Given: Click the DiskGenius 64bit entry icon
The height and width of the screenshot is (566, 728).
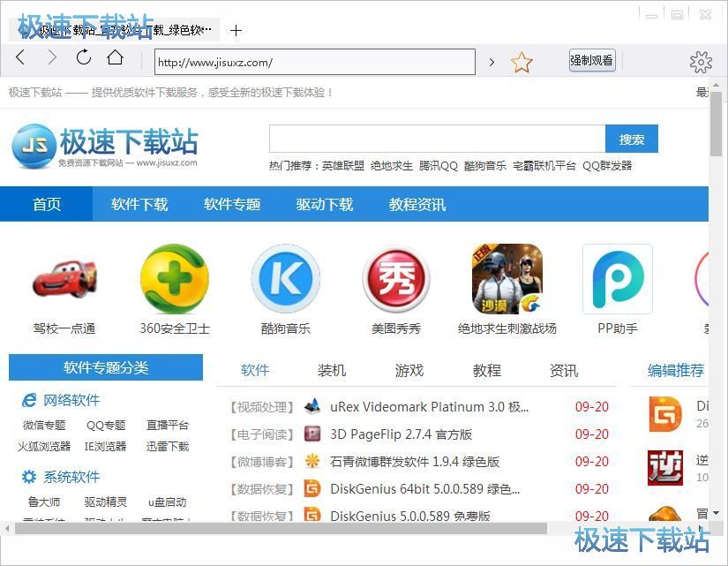Looking at the screenshot, I should click(312, 489).
